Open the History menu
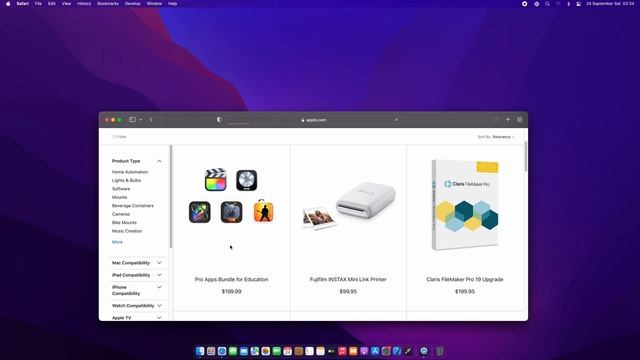 click(x=84, y=4)
